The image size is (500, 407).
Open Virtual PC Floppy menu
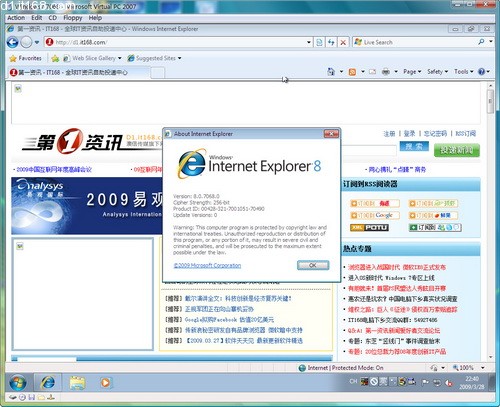point(73,18)
